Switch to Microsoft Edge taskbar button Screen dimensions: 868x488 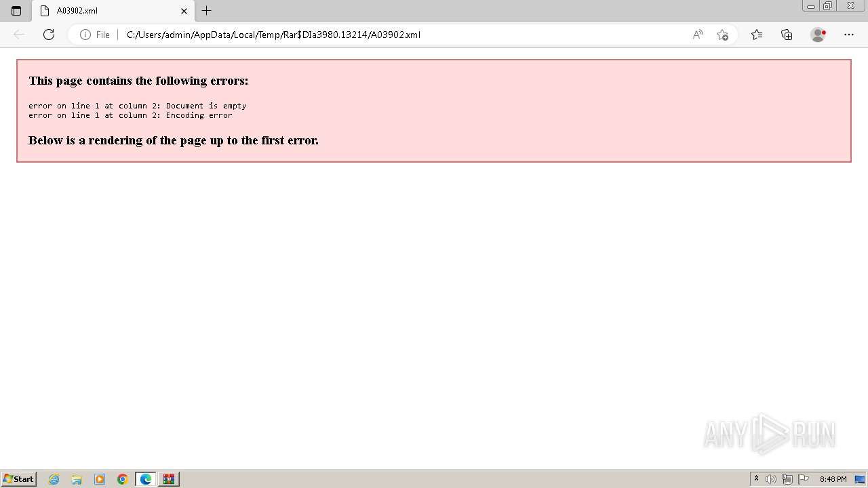coord(146,479)
